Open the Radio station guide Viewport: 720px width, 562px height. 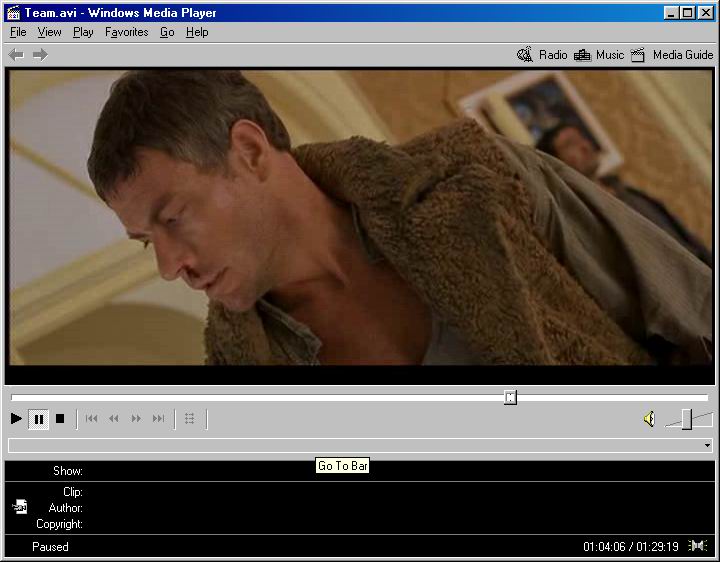[542, 55]
